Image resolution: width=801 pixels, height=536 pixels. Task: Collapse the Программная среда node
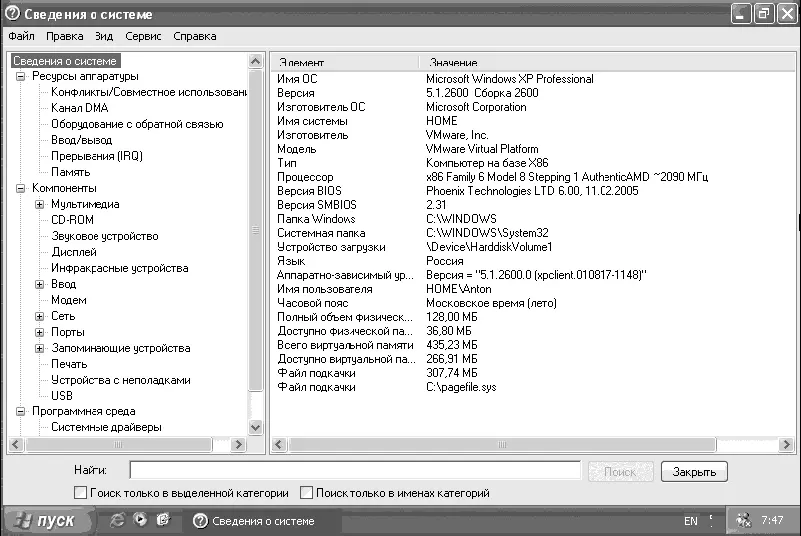[x=20, y=411]
